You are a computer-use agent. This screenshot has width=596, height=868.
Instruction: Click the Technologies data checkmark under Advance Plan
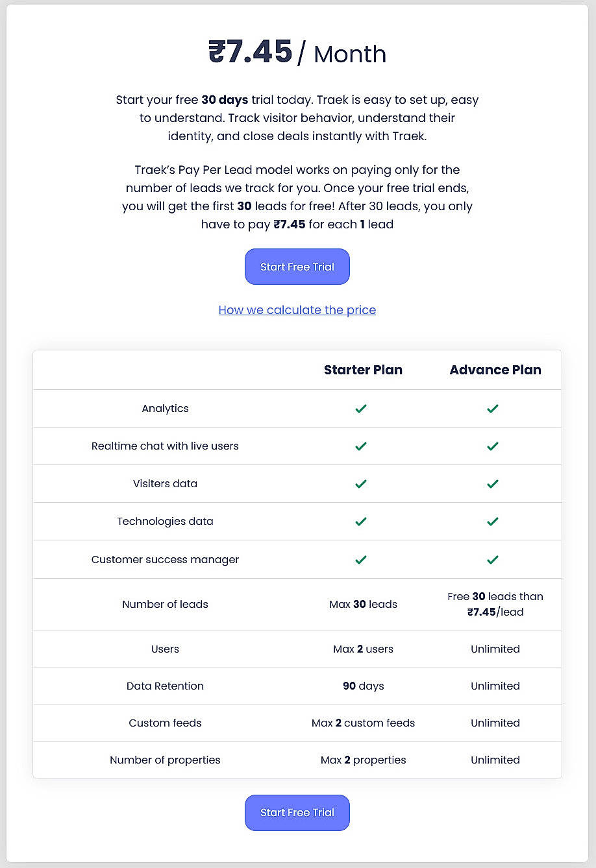coord(492,521)
